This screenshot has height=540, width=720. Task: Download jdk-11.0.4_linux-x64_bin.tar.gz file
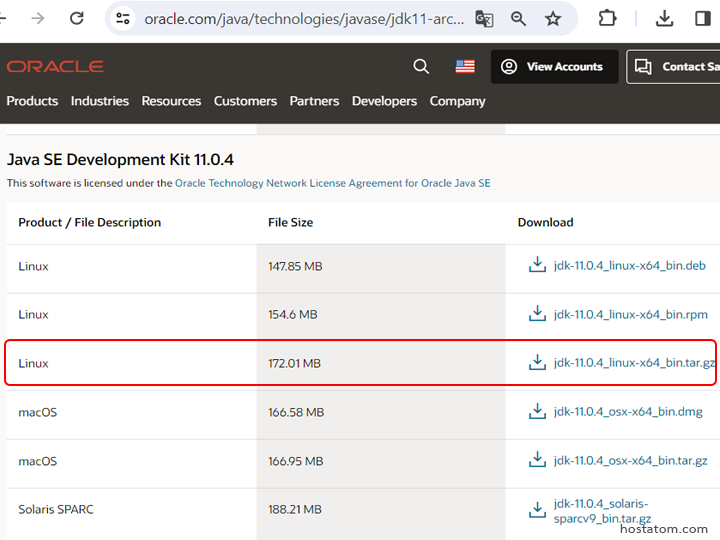pyautogui.click(x=634, y=363)
